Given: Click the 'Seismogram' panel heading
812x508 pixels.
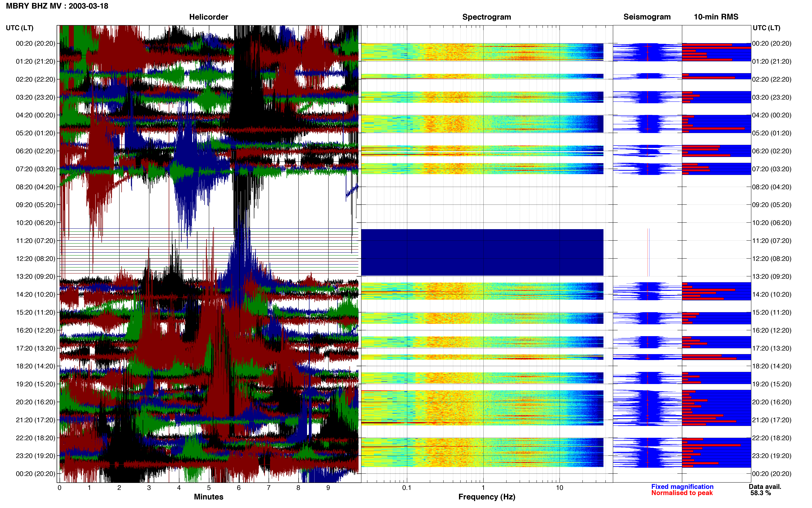Looking at the screenshot, I should 647,17.
